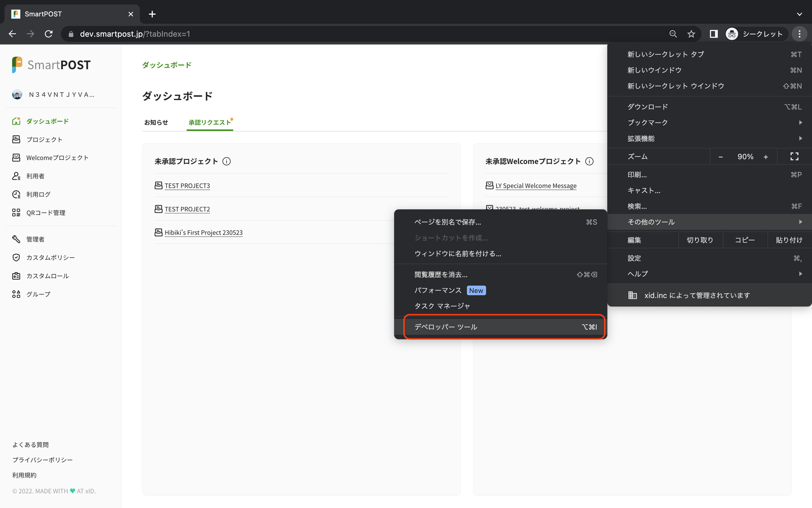Open 利用規約 footer link
Viewport: 812px width, 508px height.
[x=24, y=475]
